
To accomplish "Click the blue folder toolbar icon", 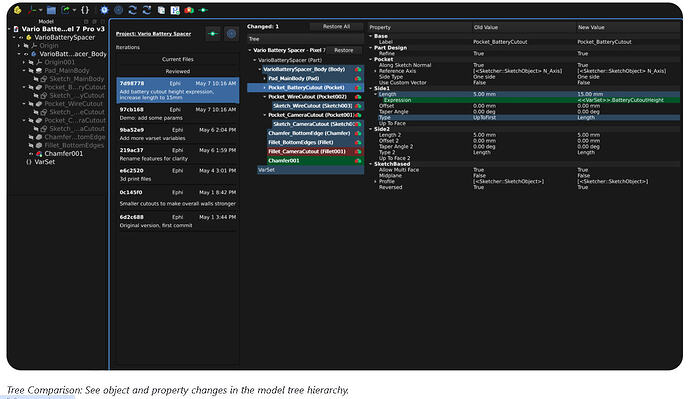I will tap(51, 10).
